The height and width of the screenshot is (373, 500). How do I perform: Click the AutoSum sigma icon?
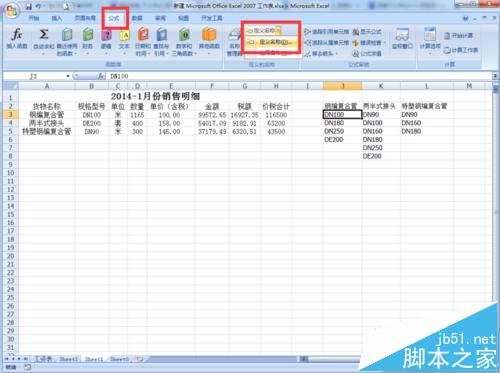44,35
